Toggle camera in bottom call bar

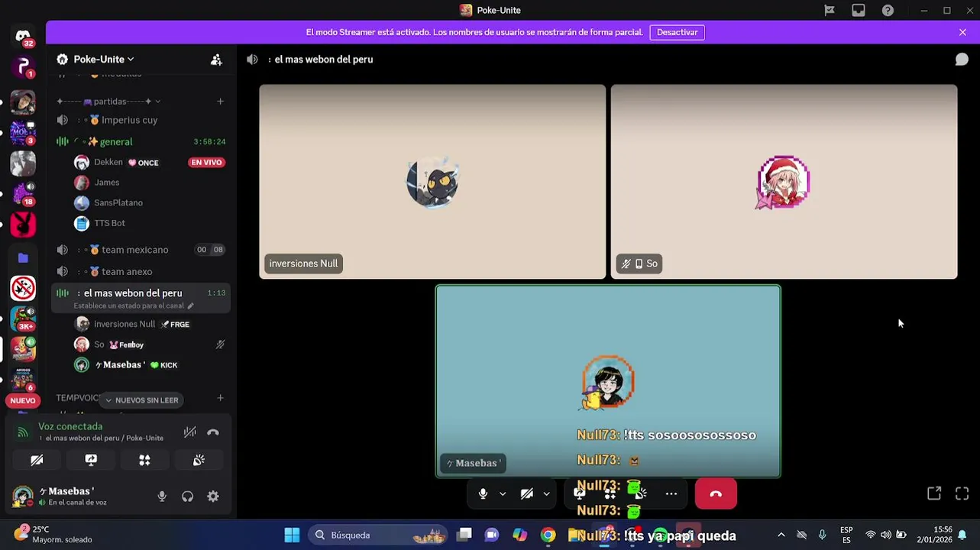[x=526, y=494]
